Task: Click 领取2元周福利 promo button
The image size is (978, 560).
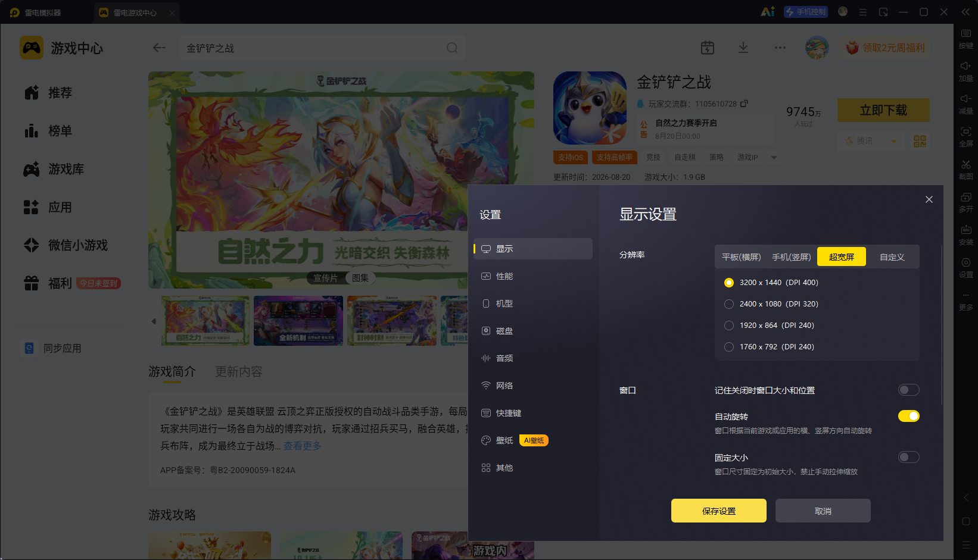Action: coord(886,48)
